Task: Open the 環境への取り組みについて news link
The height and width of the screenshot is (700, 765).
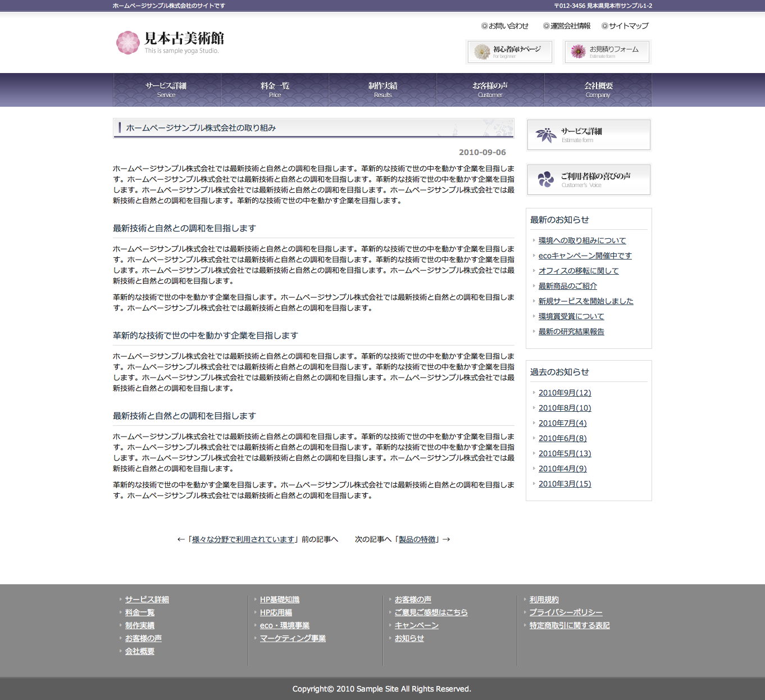Action: click(582, 240)
